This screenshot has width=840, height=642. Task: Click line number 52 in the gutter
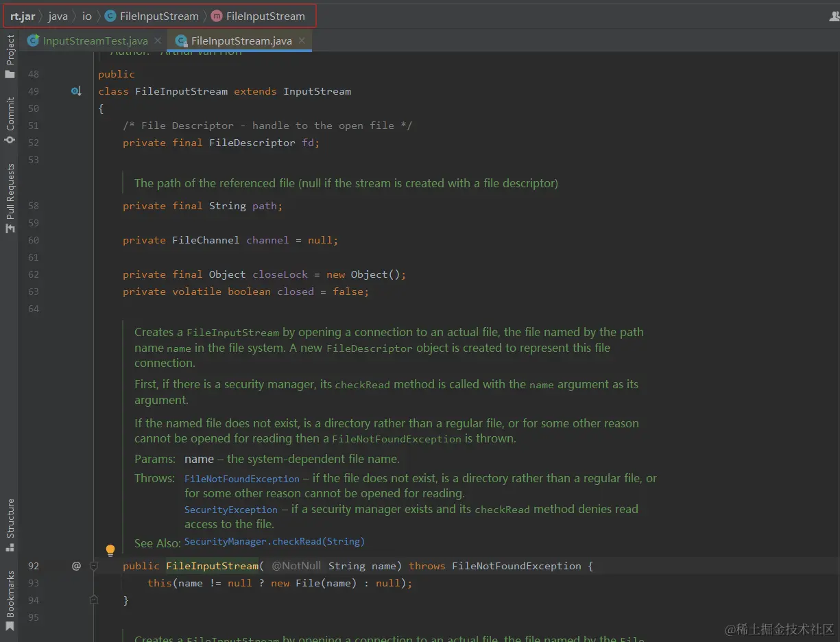pyautogui.click(x=34, y=143)
